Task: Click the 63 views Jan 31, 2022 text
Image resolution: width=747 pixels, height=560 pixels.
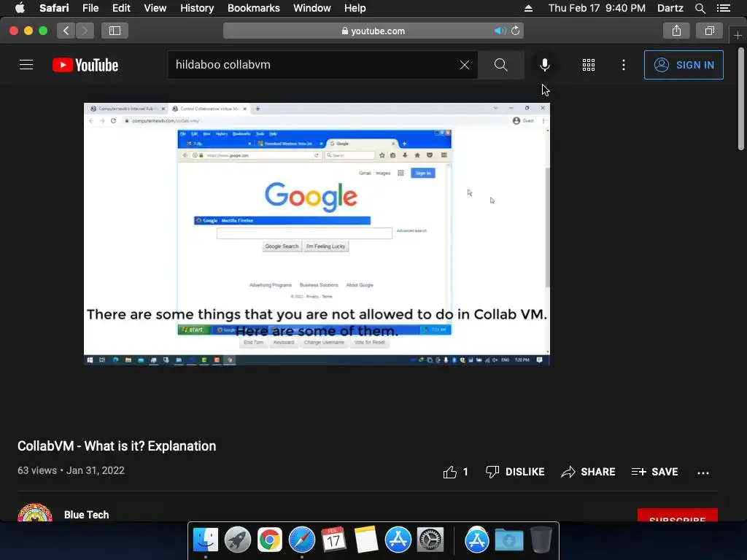Action: pyautogui.click(x=71, y=470)
